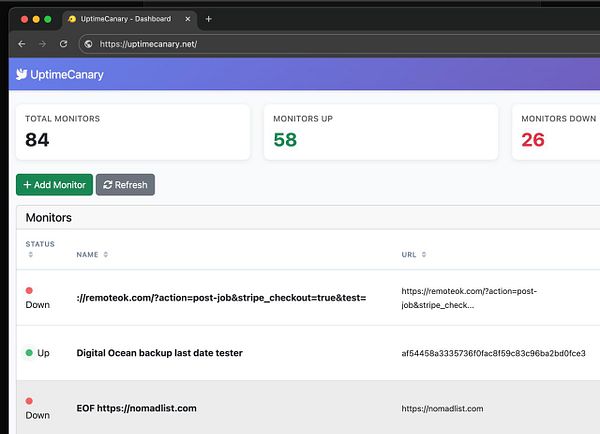Click the 'Monitors' panel heading
The image size is (600, 434).
click(49, 217)
